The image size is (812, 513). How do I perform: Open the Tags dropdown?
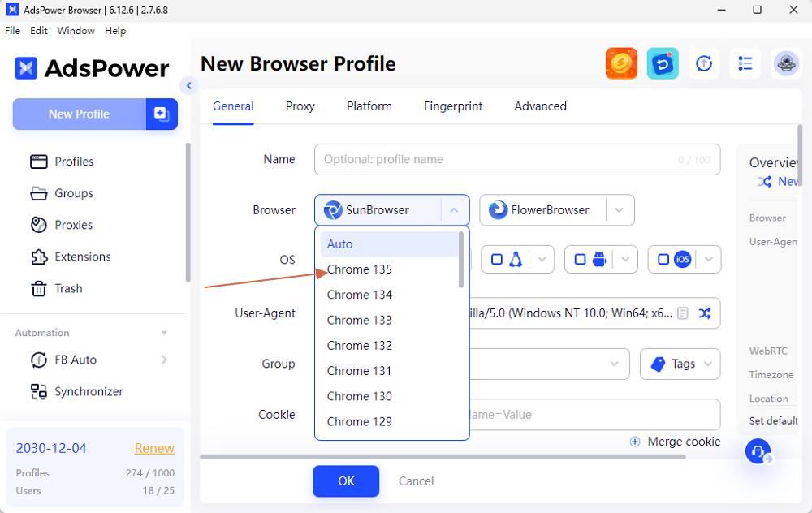click(x=680, y=364)
